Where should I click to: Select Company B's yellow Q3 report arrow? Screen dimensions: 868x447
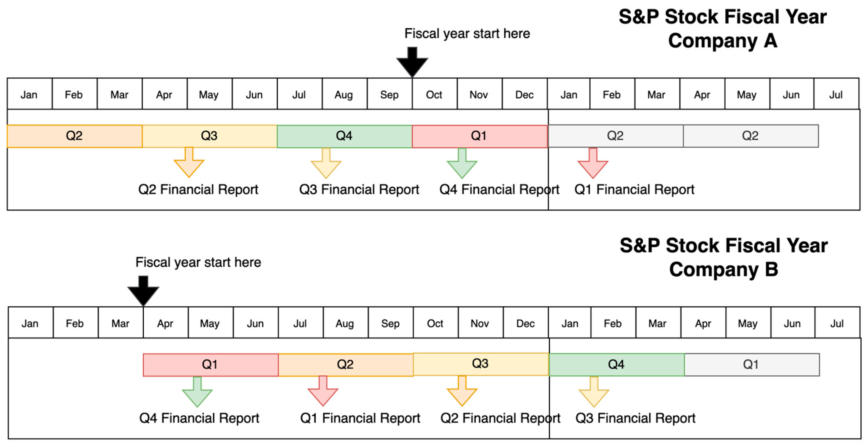coord(594,393)
